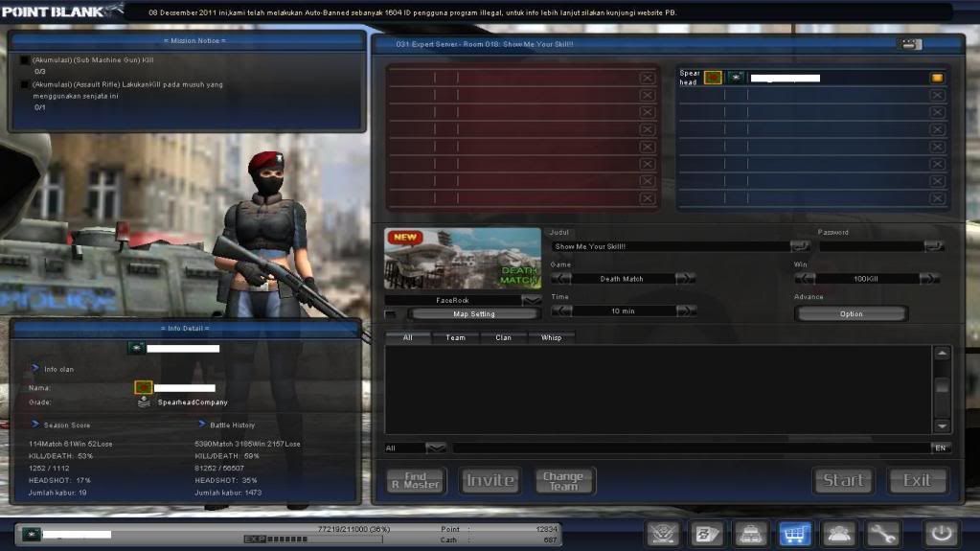Toggle the checkbox beside Map Setting
The width and height of the screenshot is (980, 551).
(391, 314)
